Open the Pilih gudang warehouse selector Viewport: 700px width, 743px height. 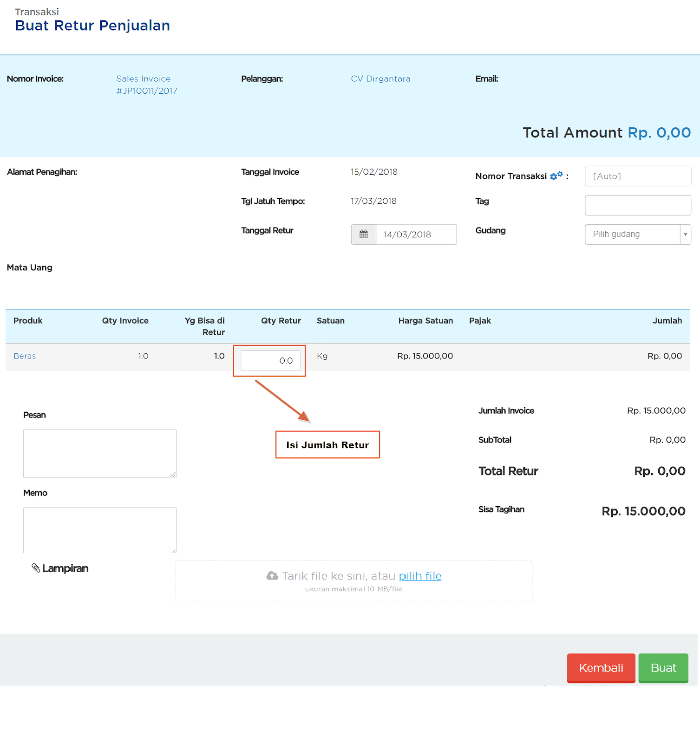tap(638, 235)
